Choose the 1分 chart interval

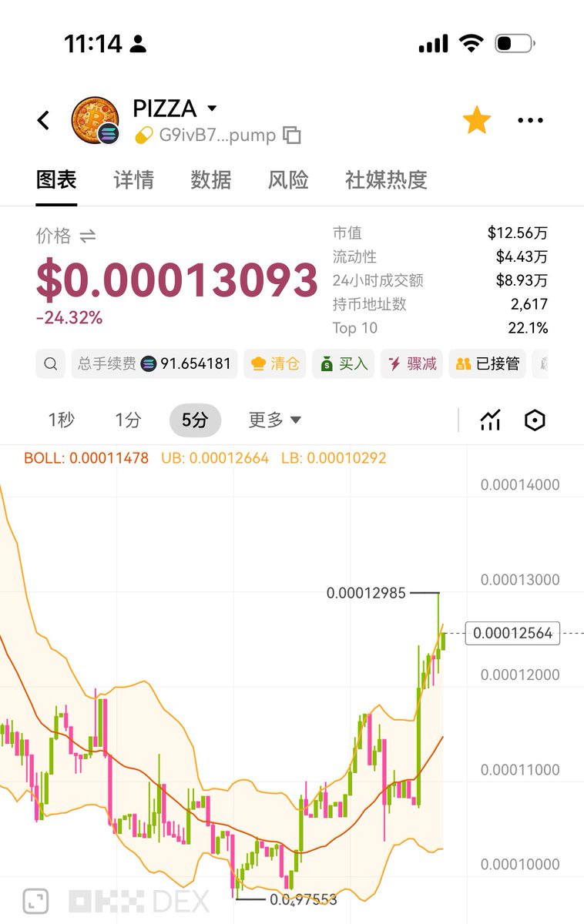[128, 420]
